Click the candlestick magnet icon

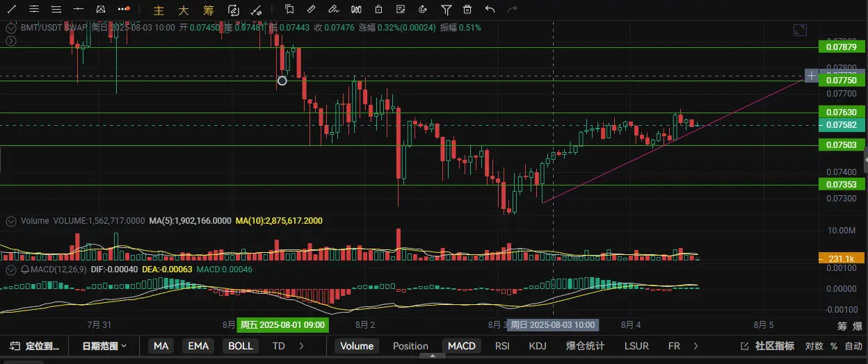tap(356, 10)
